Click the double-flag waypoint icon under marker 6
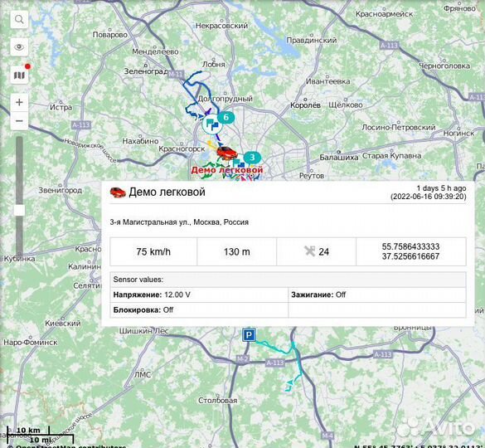Image resolution: width=485 pixels, height=448 pixels. tap(212, 124)
